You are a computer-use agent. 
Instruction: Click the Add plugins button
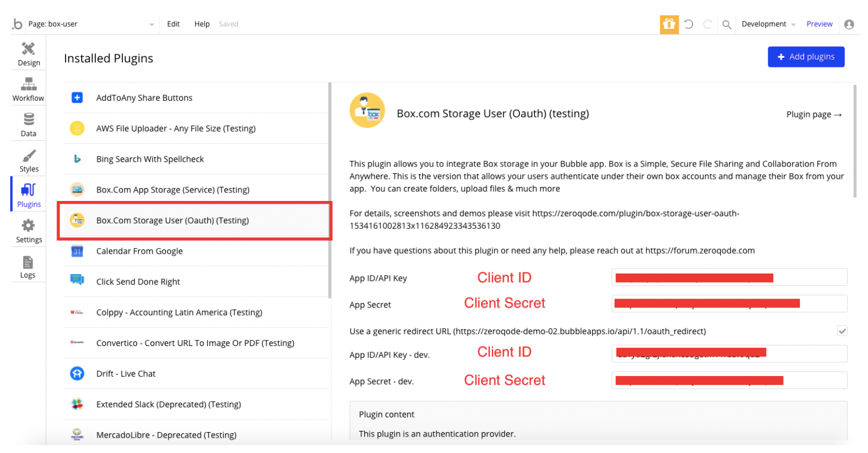point(806,57)
